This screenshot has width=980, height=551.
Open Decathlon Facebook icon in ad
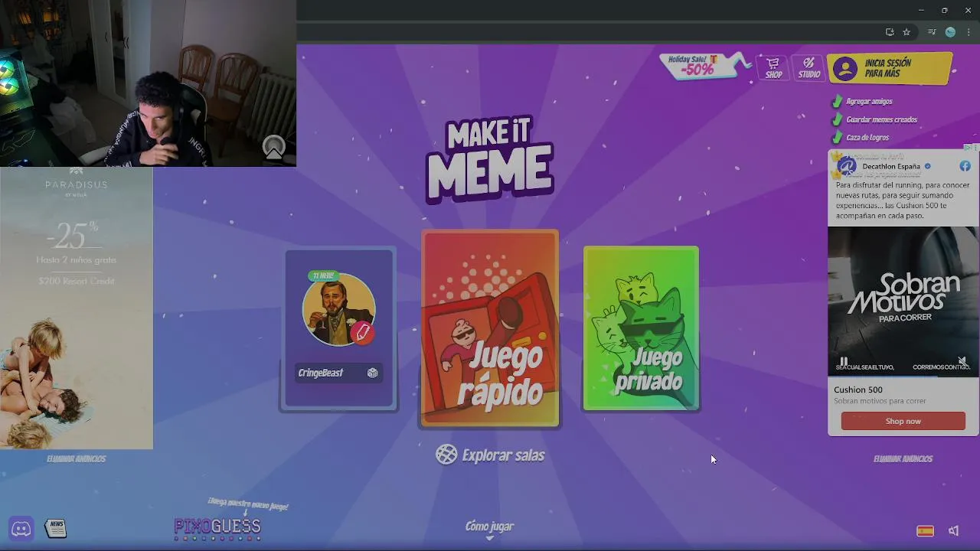[x=965, y=166]
